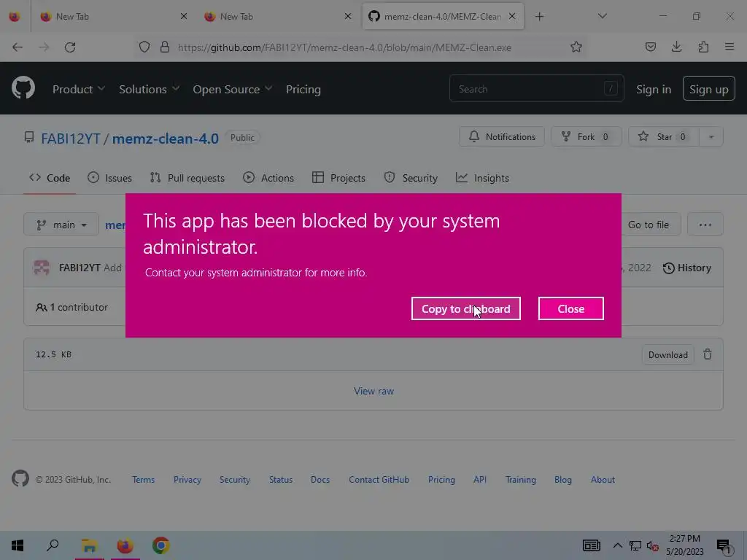Image resolution: width=747 pixels, height=560 pixels.
Task: Click the Sign up button
Action: click(x=708, y=88)
